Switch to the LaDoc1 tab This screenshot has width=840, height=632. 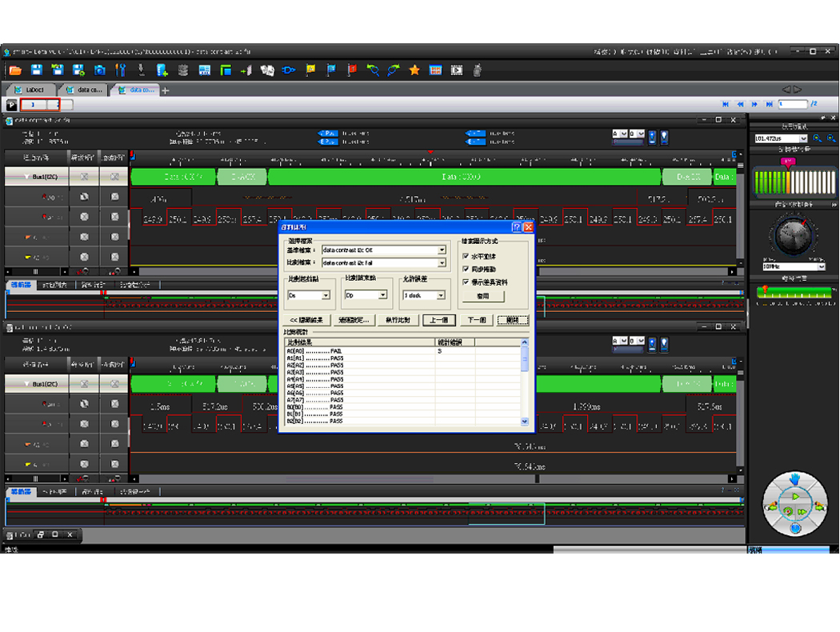coord(34,90)
